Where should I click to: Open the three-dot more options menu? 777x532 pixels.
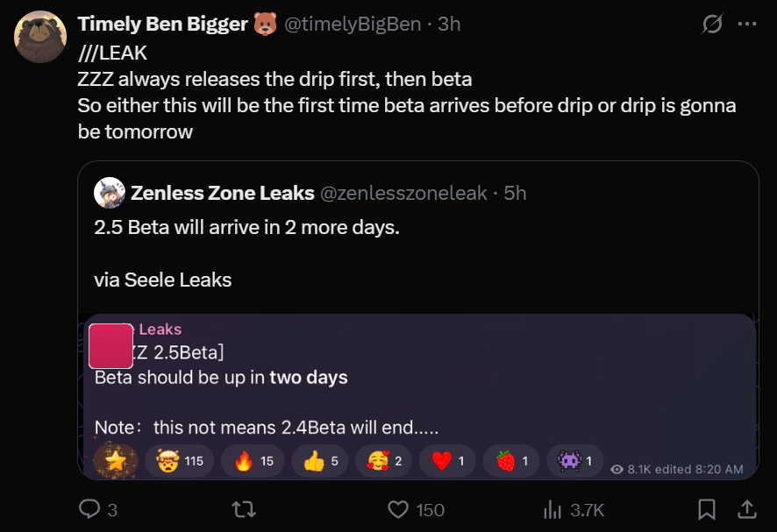[746, 25]
